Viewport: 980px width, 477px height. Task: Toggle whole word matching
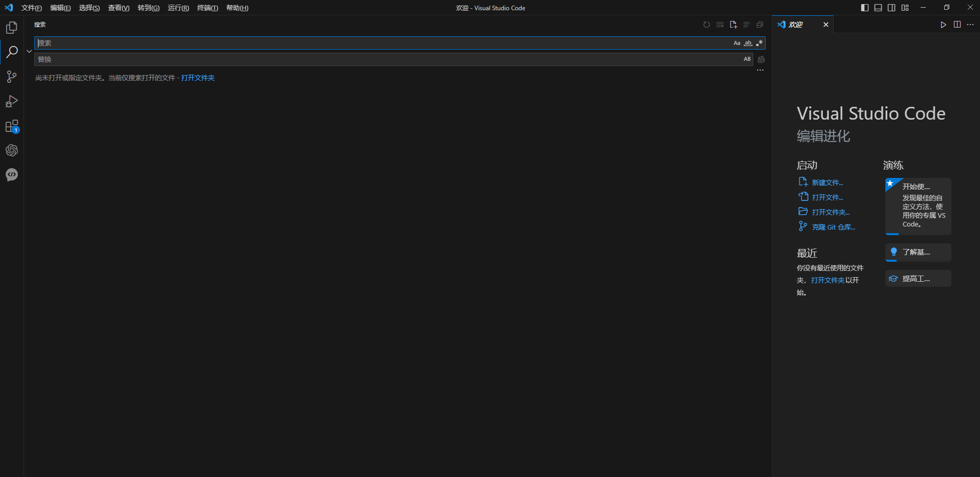pos(748,43)
